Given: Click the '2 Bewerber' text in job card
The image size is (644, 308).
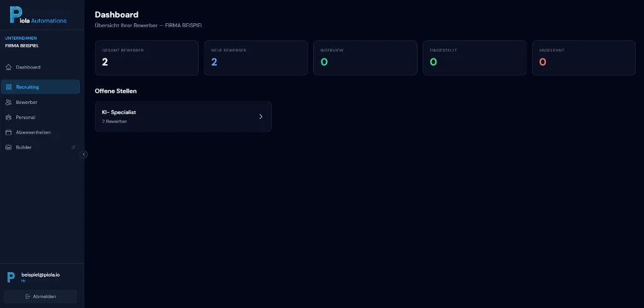Looking at the screenshot, I should (x=114, y=122).
